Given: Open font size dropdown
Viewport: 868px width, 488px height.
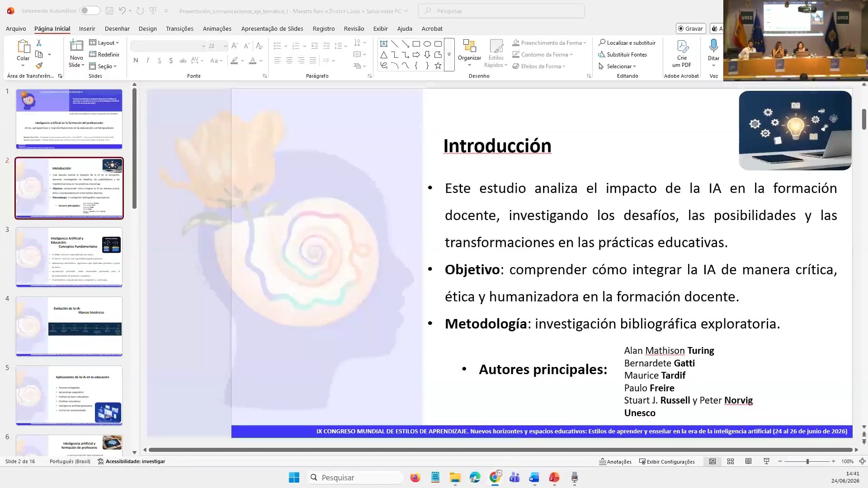Looking at the screenshot, I should click(225, 46).
